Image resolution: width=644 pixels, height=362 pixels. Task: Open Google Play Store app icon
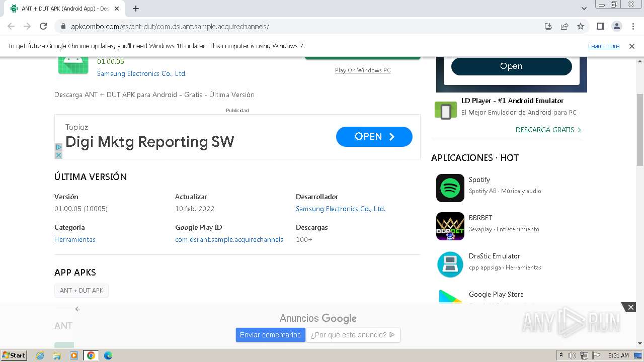pos(450,296)
